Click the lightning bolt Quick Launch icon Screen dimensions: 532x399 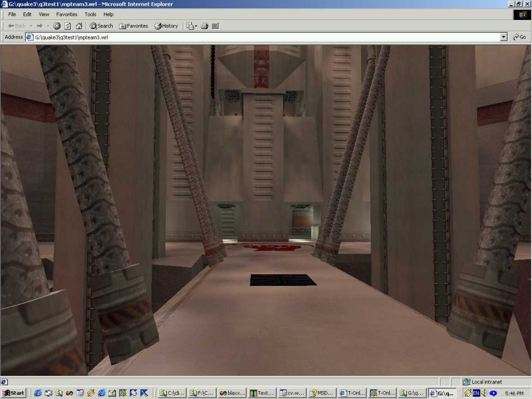pyautogui.click(x=90, y=393)
